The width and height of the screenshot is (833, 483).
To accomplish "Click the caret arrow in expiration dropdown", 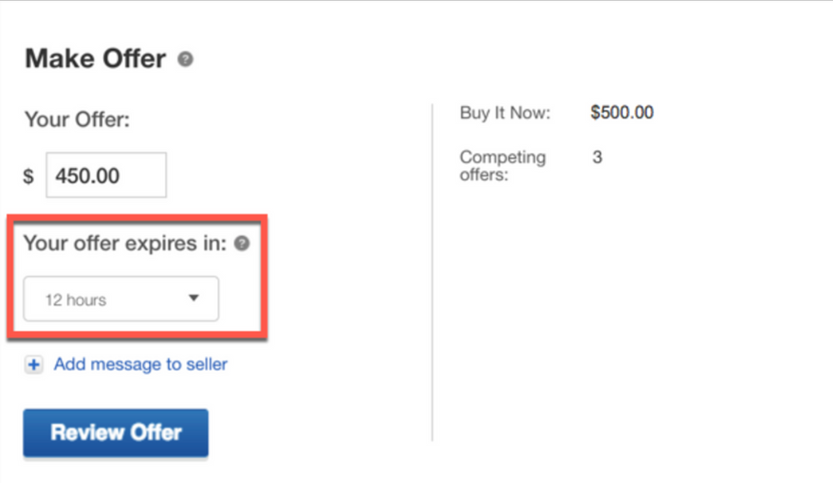I will click(194, 298).
